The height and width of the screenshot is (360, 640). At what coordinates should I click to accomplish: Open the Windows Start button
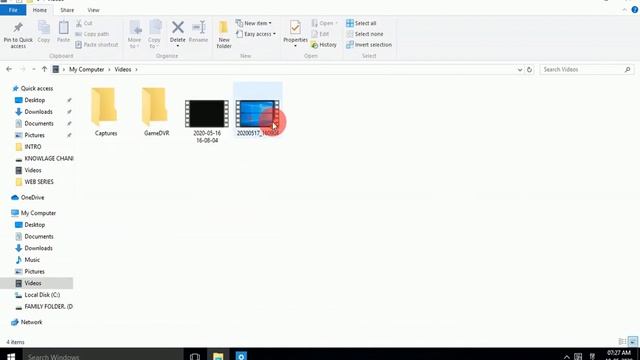pyautogui.click(x=11, y=356)
